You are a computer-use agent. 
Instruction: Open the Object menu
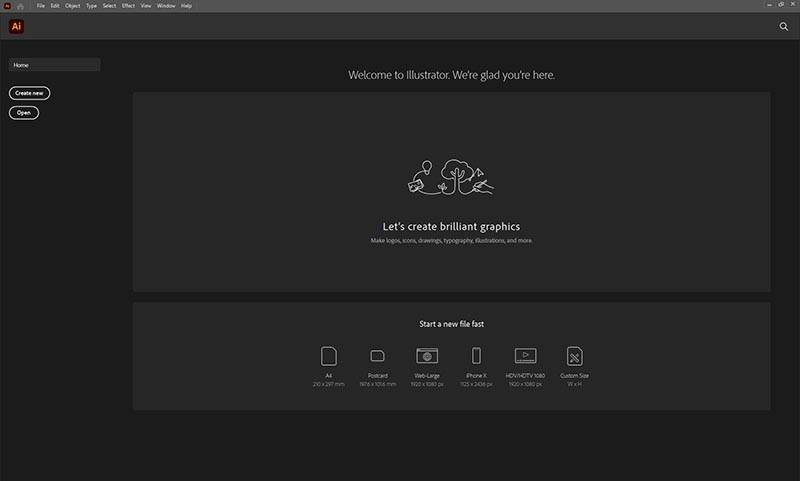coord(72,6)
